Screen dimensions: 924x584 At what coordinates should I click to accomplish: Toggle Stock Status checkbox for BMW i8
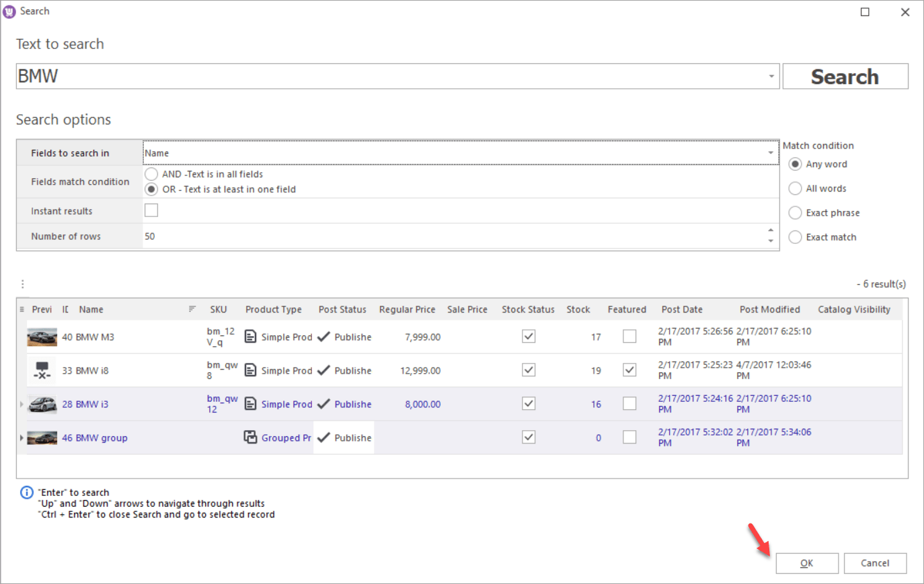click(529, 370)
